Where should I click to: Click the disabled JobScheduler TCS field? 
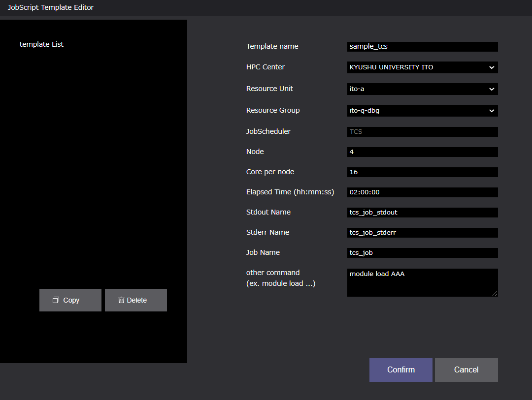click(422, 132)
